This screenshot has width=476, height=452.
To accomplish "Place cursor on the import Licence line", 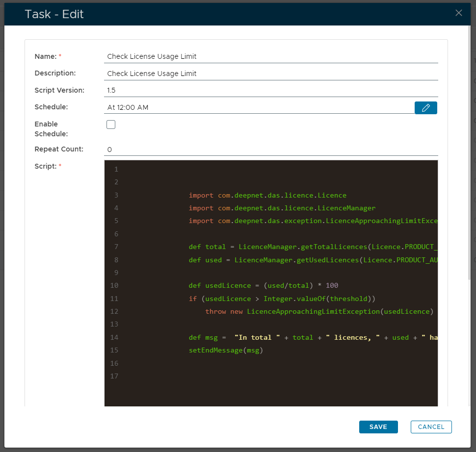I will [267, 195].
